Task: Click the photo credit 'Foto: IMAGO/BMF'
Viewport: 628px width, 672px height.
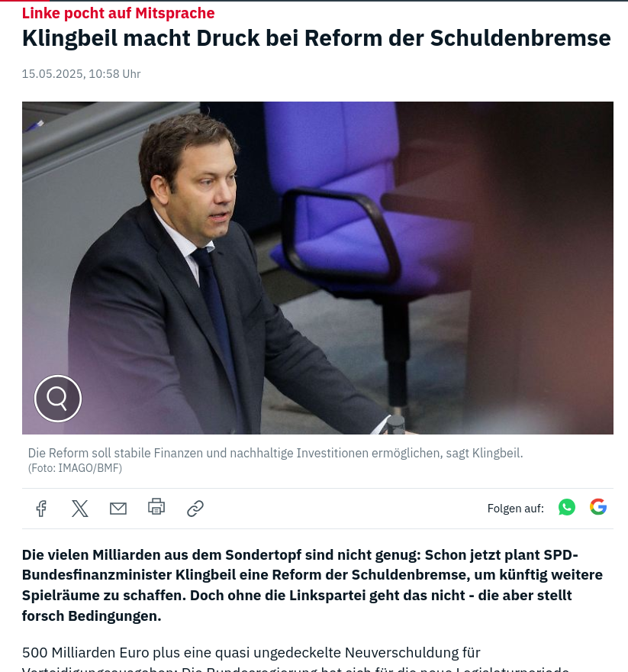Action: [x=75, y=468]
